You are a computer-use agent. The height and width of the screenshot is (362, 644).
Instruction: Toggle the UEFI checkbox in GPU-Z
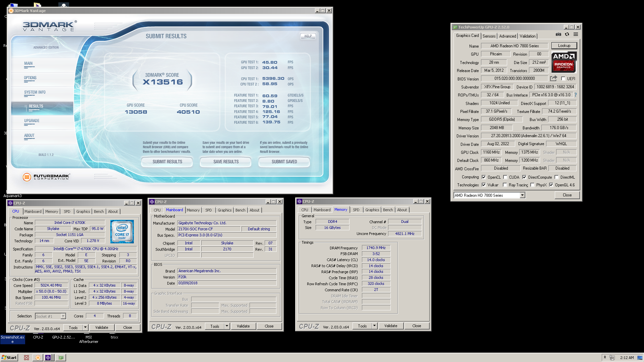[x=563, y=79]
